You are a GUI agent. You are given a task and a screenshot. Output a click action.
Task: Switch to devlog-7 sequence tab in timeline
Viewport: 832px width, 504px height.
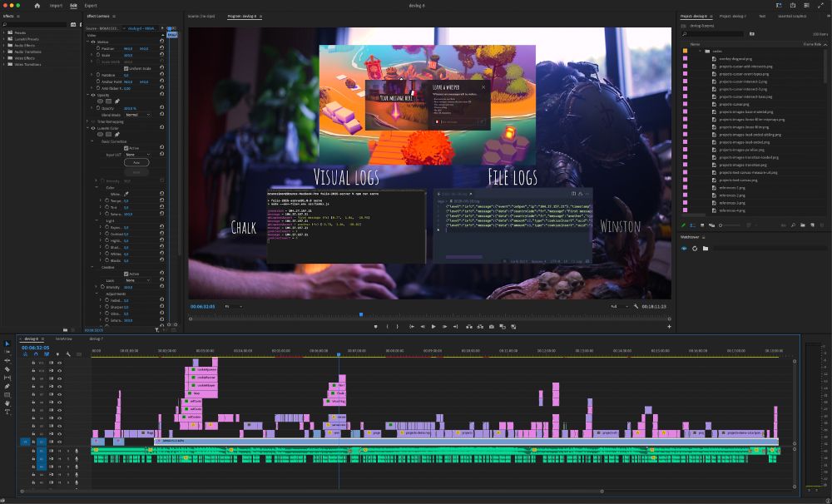click(96, 338)
